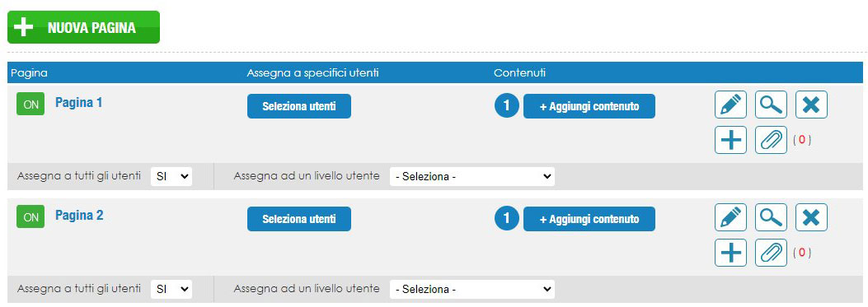868x307 pixels.
Task: Toggle the ON switch for Pagina 1
Action: [31, 105]
